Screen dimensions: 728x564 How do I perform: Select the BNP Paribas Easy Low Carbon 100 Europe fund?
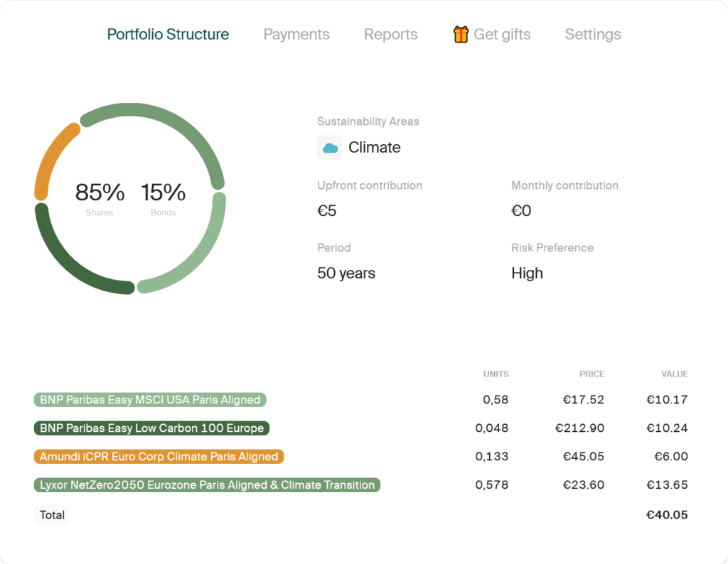pos(152,428)
